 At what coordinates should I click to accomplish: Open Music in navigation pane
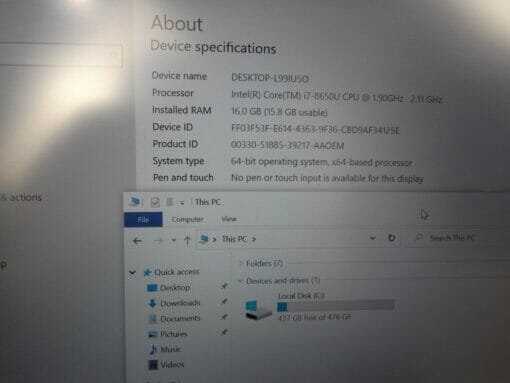tap(171, 349)
